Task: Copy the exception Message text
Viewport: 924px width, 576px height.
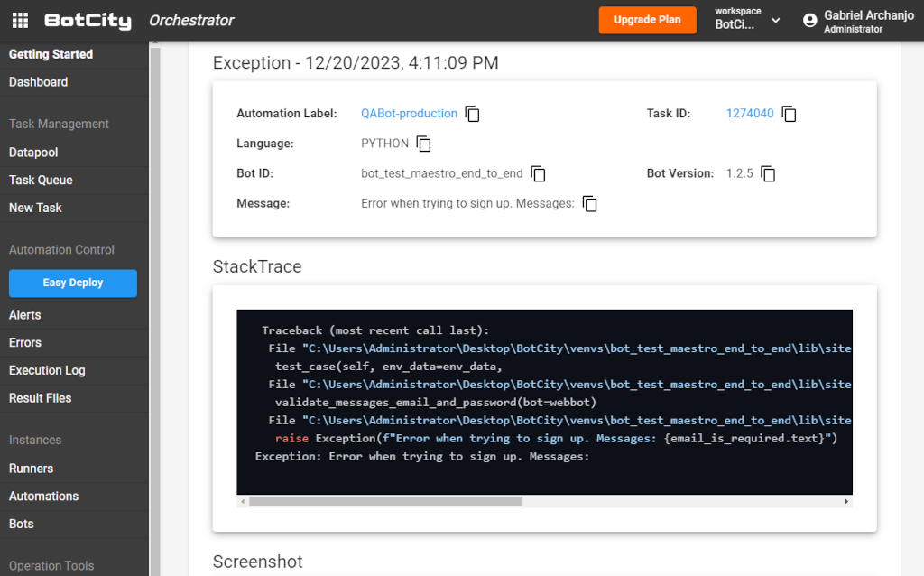Action: (589, 204)
